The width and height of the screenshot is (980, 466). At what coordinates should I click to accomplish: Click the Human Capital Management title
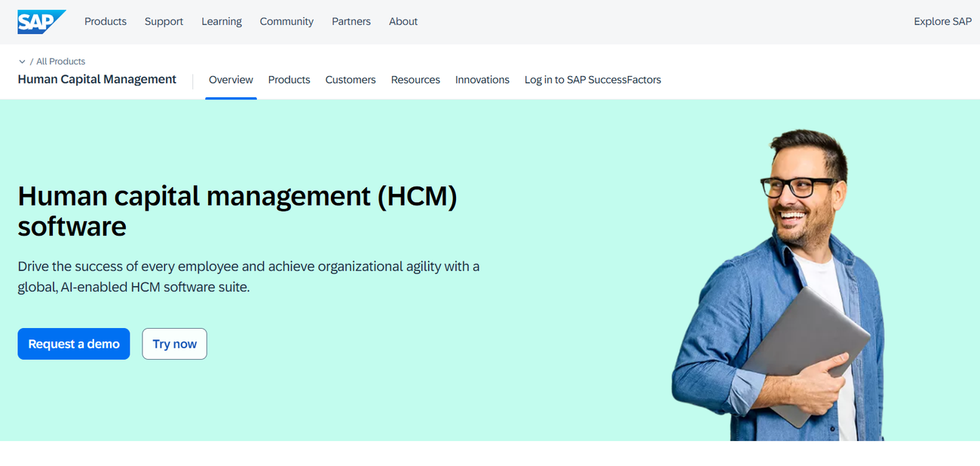(96, 79)
